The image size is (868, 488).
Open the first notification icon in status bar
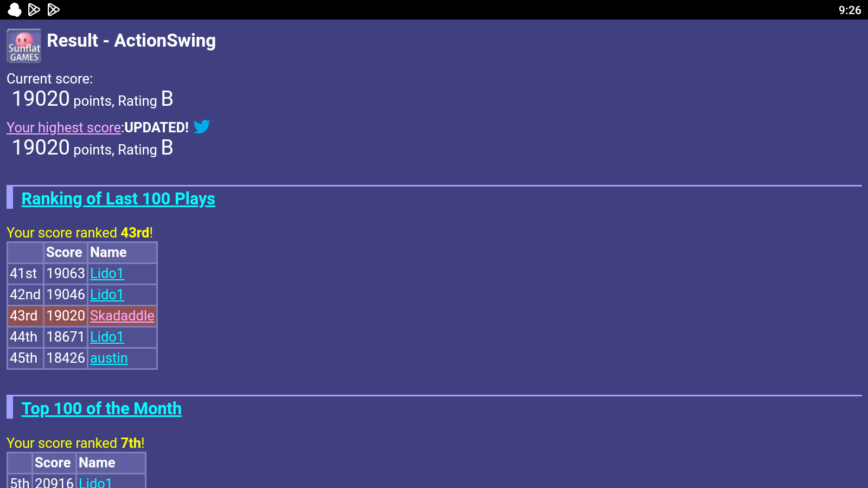click(15, 10)
